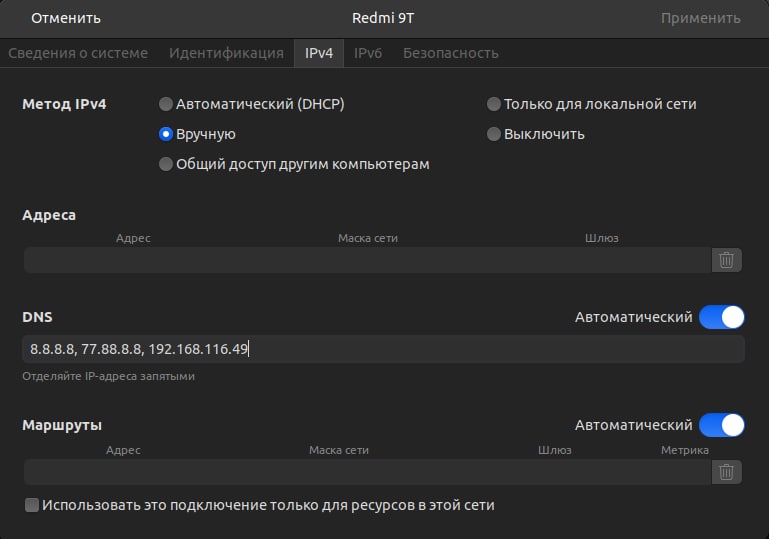Switch to the Identification tab

pos(226,53)
